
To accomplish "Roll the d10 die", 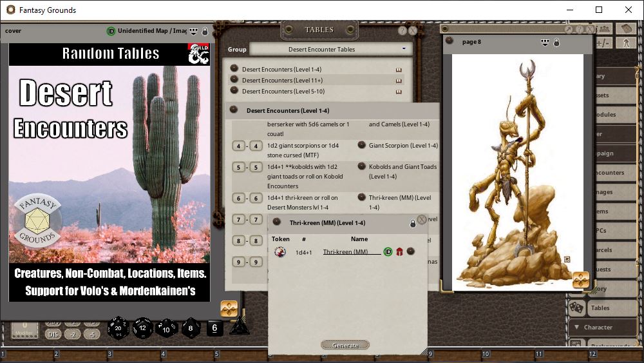I will click(166, 328).
